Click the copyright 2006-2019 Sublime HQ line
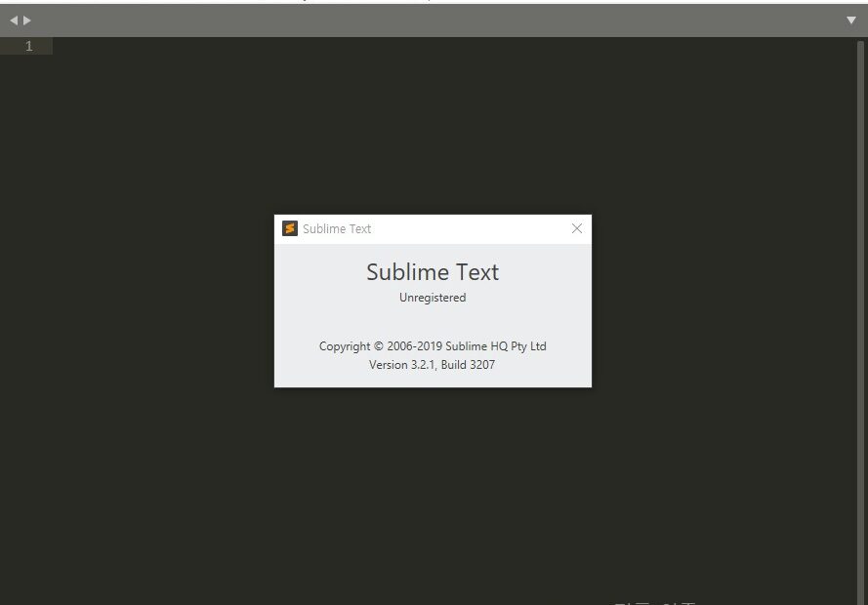 click(x=433, y=346)
